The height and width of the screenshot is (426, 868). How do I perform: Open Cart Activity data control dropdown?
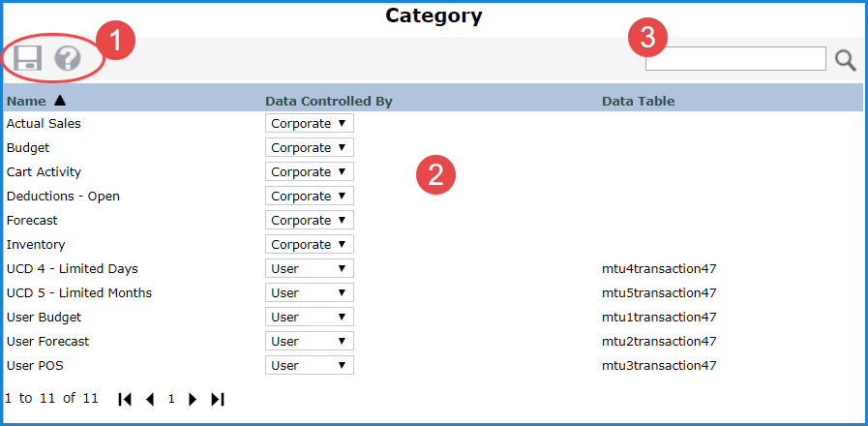(309, 172)
